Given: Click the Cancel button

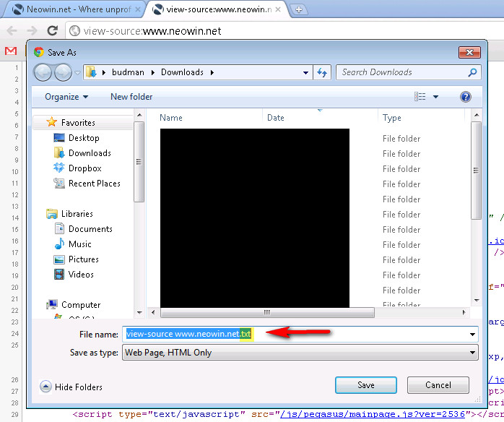Looking at the screenshot, I should click(x=438, y=385).
